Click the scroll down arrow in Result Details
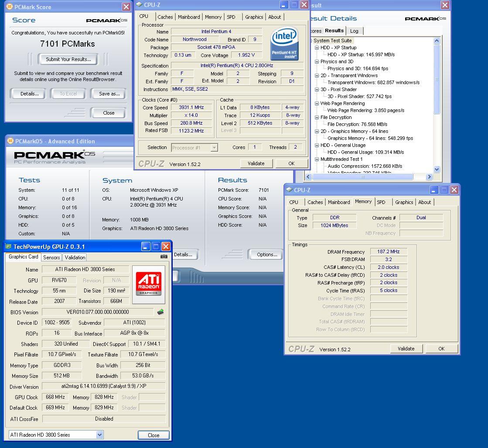 pyautogui.click(x=437, y=170)
